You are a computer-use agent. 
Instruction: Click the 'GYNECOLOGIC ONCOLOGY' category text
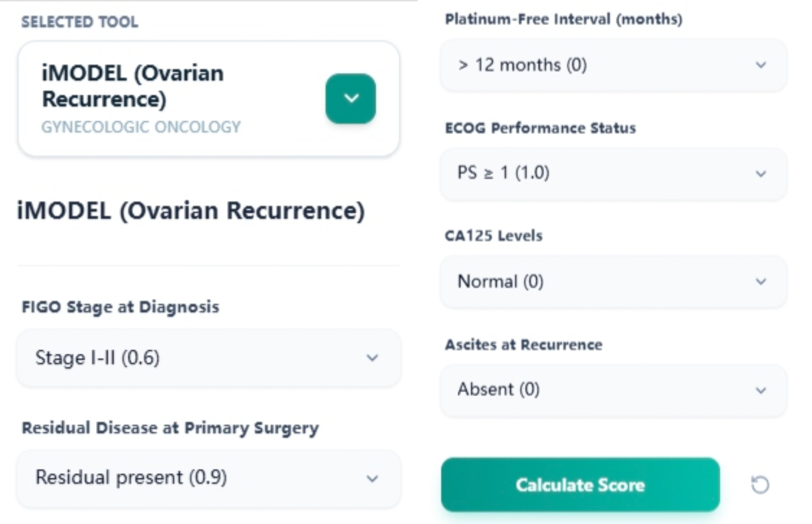pos(141,127)
